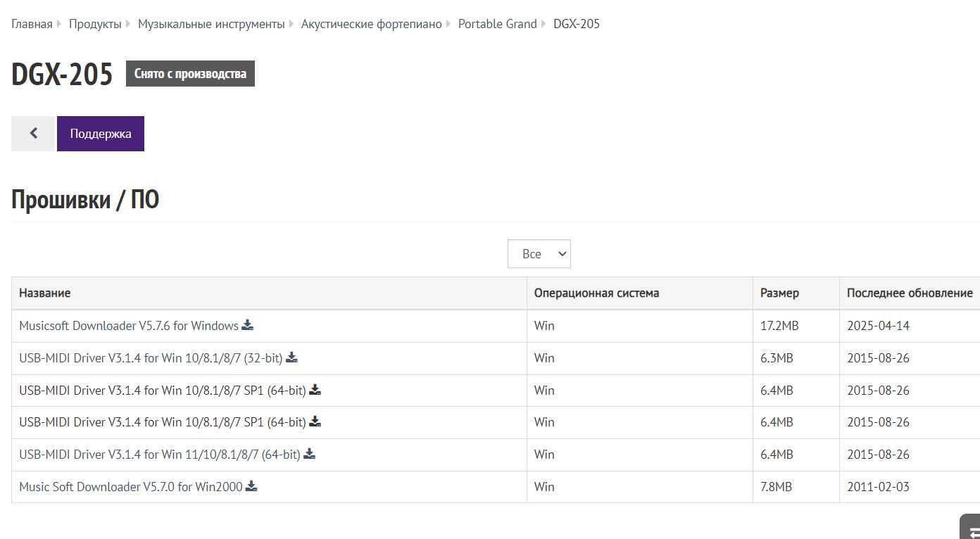Viewport: 980px width, 539px height.
Task: Open Musicsoft Downloader V5.7.6 for Windows link
Action: click(x=129, y=326)
